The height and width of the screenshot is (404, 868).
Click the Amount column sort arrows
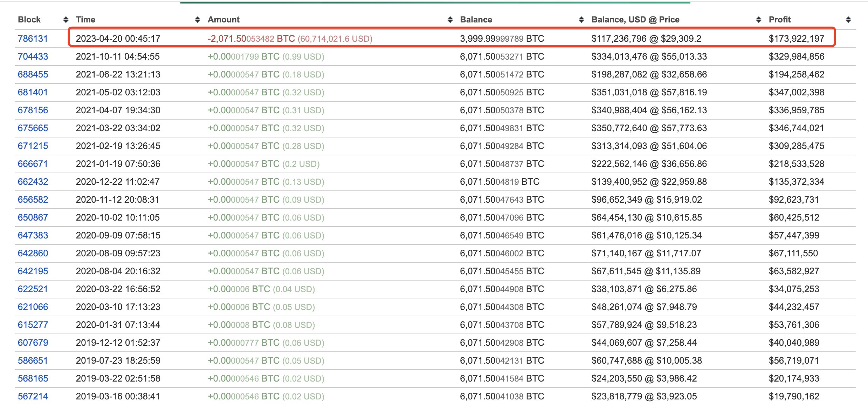tap(450, 20)
